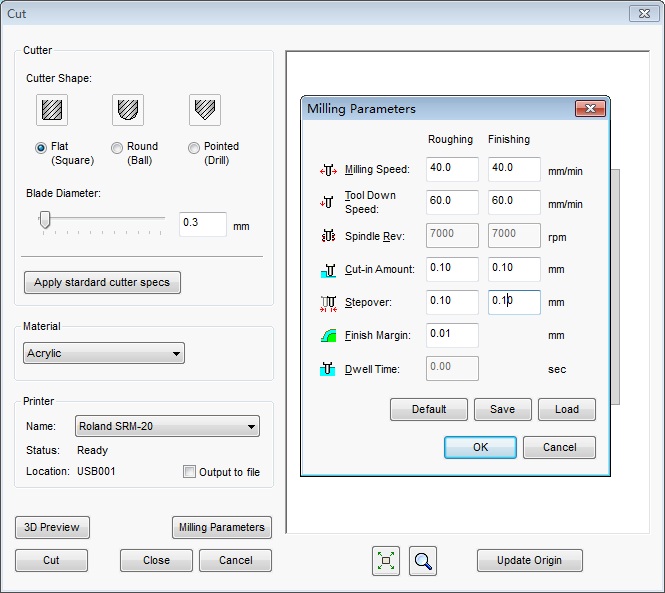Click the Finishing Milling Speed field

coord(514,169)
